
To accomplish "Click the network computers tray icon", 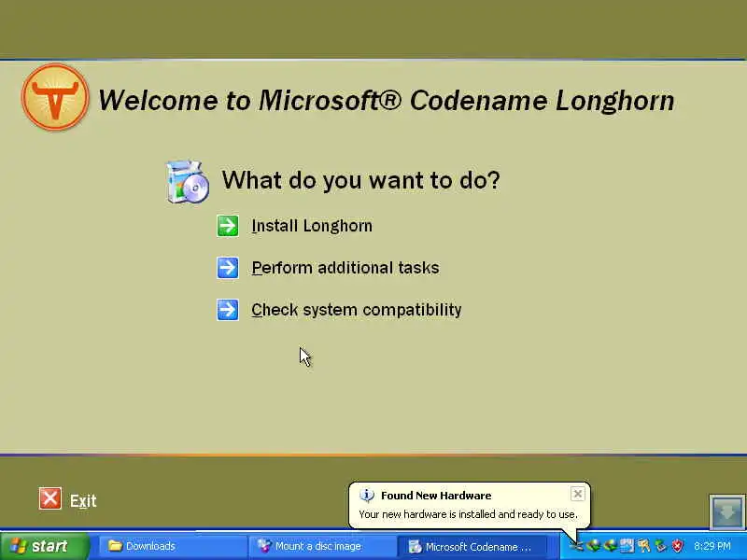I will pyautogui.click(x=627, y=546).
